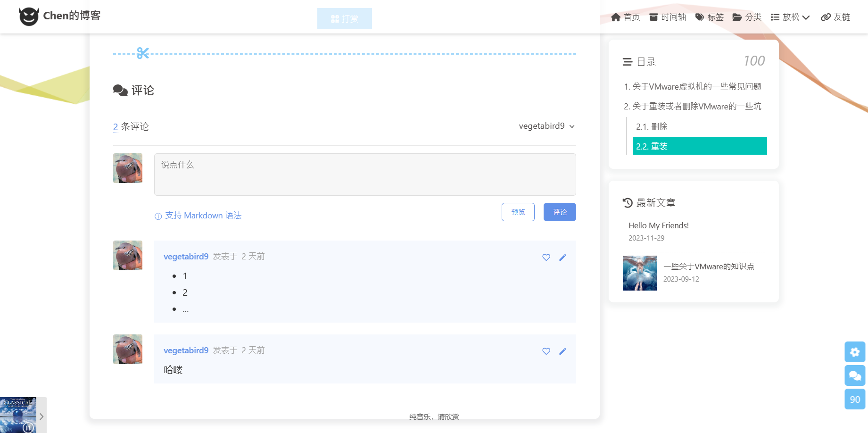Edit the 哈喽 comment with the pencil icon
This screenshot has width=868, height=433.
click(x=562, y=351)
